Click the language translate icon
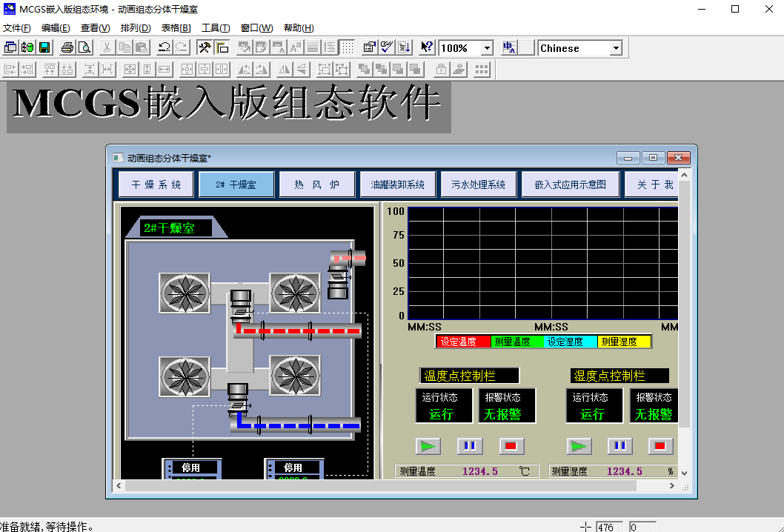Viewport: 784px width, 532px height. click(x=509, y=47)
